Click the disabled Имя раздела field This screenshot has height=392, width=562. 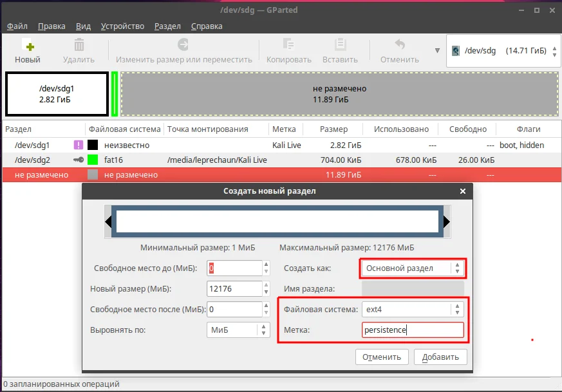[x=413, y=289]
